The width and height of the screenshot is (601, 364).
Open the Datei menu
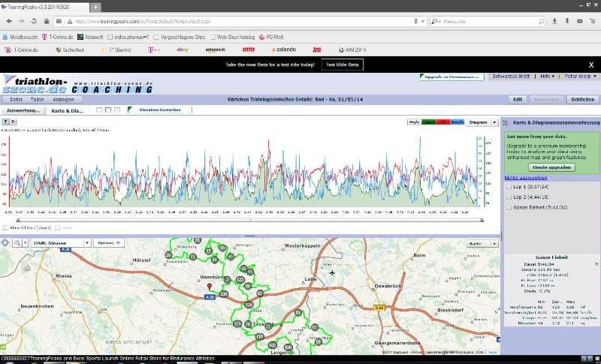tap(16, 99)
